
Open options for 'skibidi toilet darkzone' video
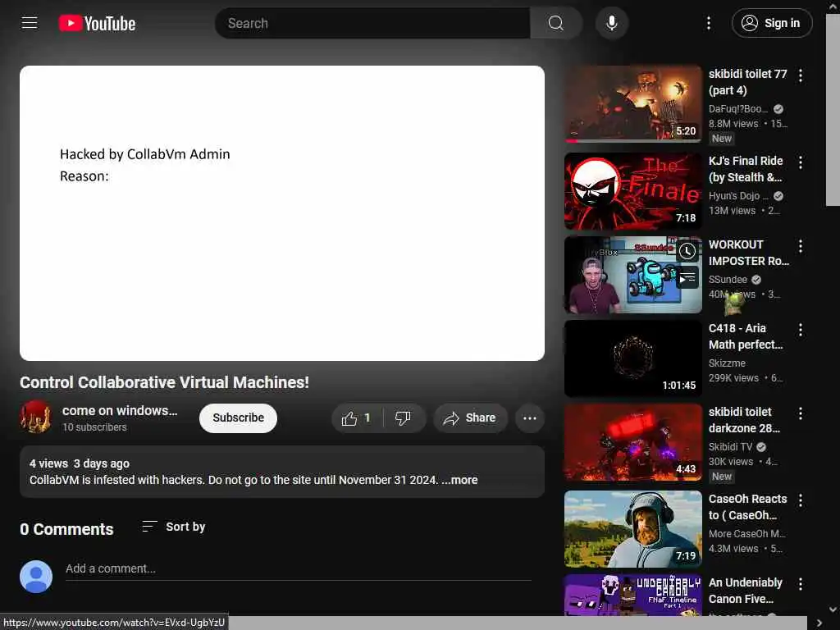(801, 413)
